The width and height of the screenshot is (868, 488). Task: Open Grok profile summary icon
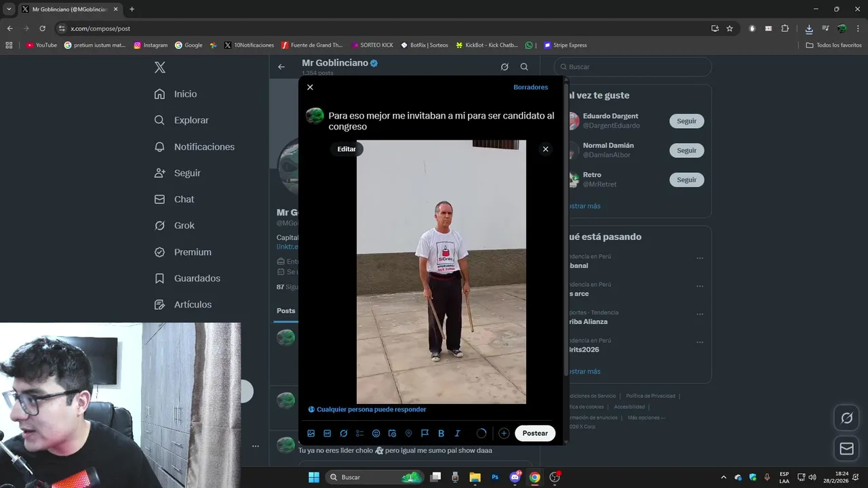pos(505,67)
